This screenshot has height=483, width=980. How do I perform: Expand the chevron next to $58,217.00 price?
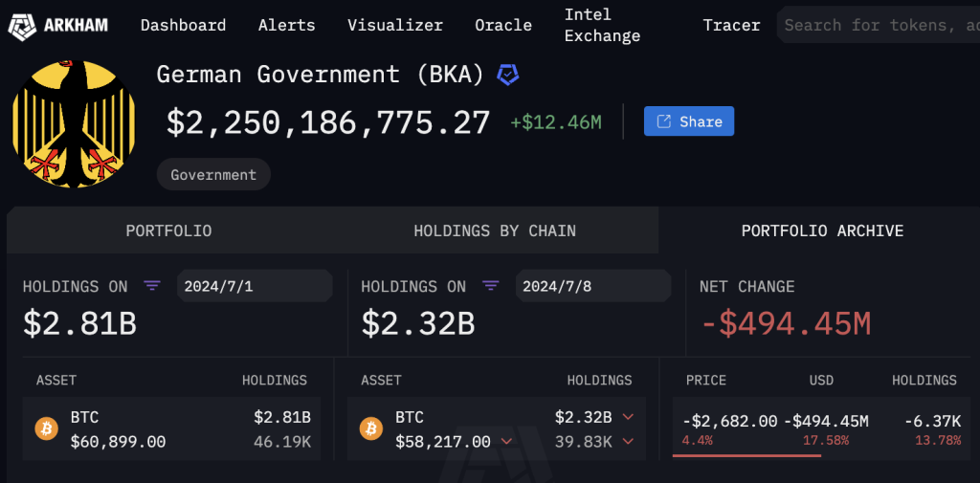tap(506, 442)
